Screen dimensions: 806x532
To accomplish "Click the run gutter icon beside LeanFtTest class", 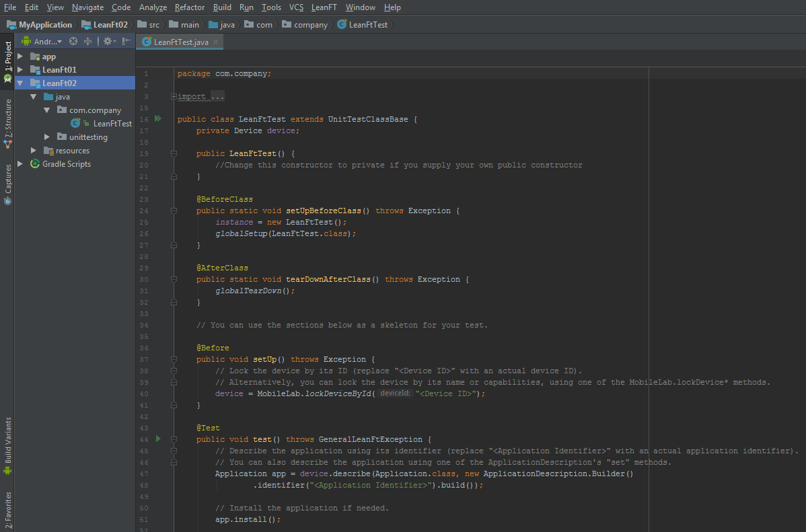I will (157, 118).
